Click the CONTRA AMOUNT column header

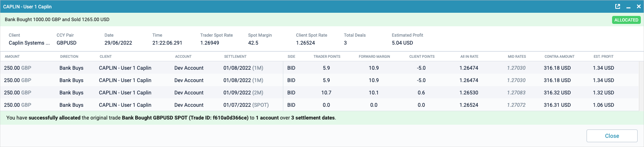pyautogui.click(x=559, y=57)
